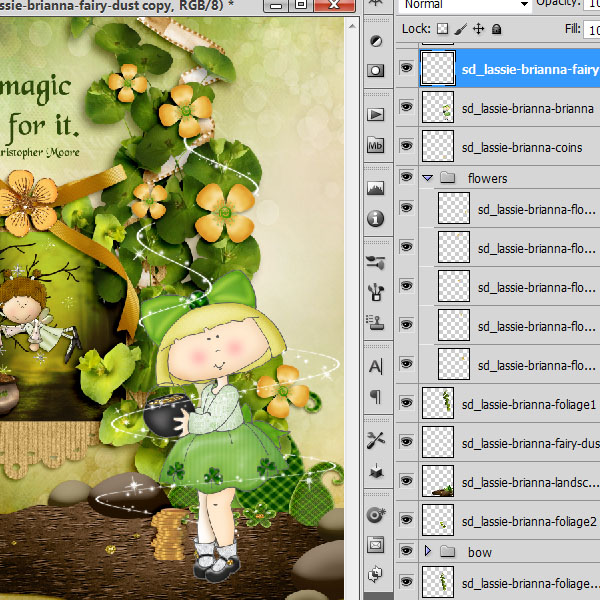The height and width of the screenshot is (600, 600).
Task: Click the sd_lassie-brianna-foliage1 layer thumbnail
Action: click(438, 403)
